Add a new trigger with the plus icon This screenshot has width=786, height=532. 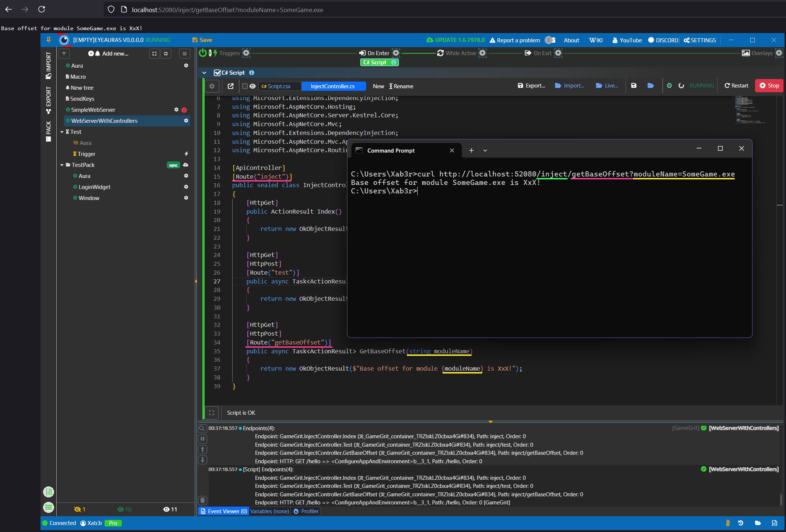coord(247,53)
